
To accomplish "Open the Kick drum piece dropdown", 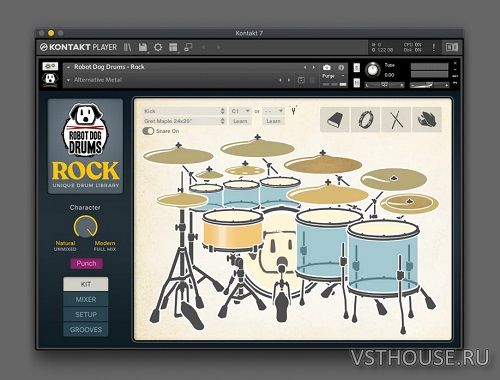I will click(x=184, y=111).
